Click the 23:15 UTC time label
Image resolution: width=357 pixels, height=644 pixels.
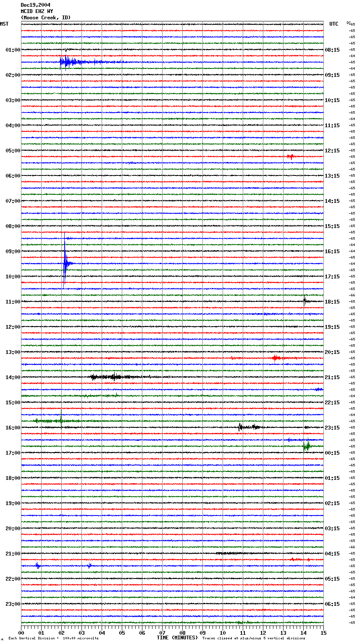(x=332, y=427)
